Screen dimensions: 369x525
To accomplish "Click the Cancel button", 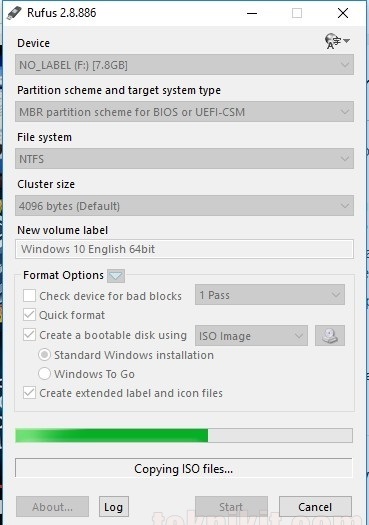I will [315, 507].
